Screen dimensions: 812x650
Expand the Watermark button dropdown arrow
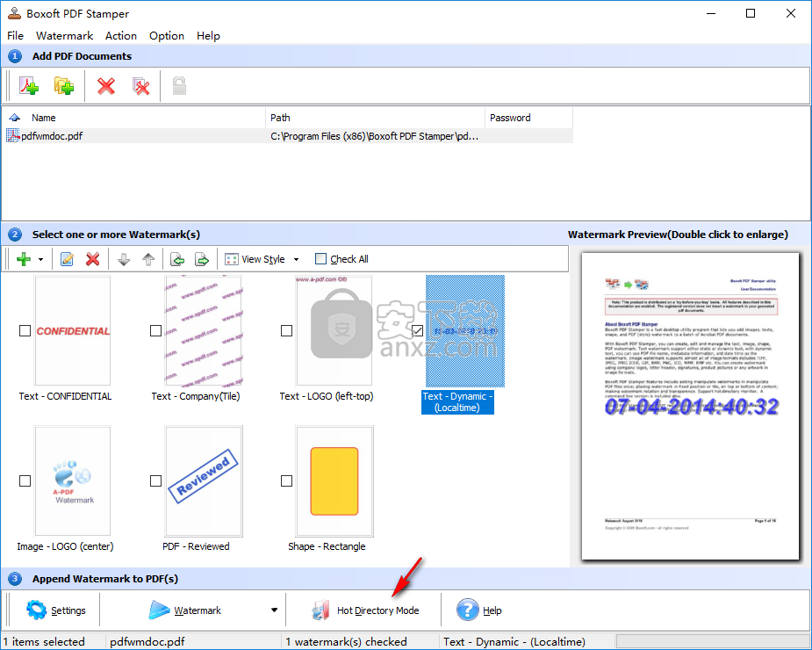pos(275,610)
